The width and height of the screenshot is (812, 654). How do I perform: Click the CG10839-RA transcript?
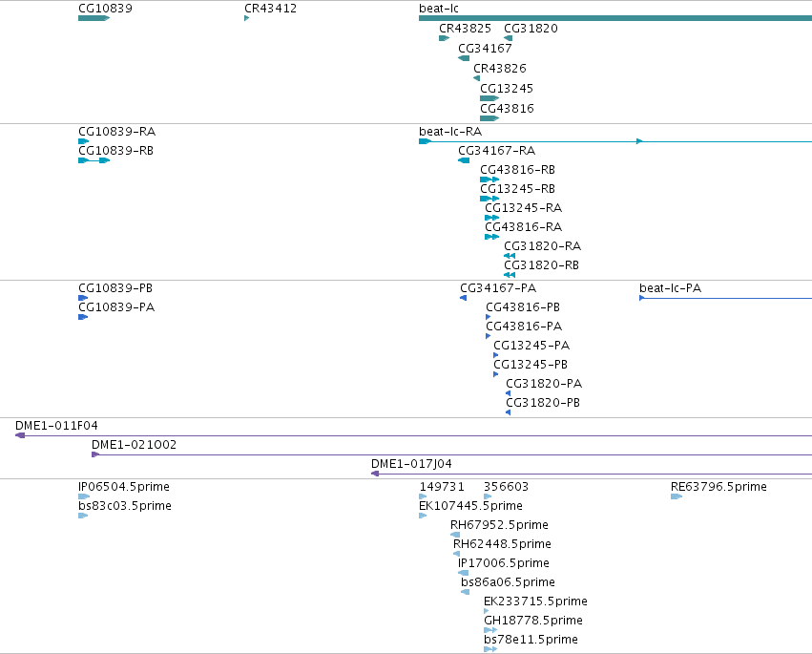point(83,141)
